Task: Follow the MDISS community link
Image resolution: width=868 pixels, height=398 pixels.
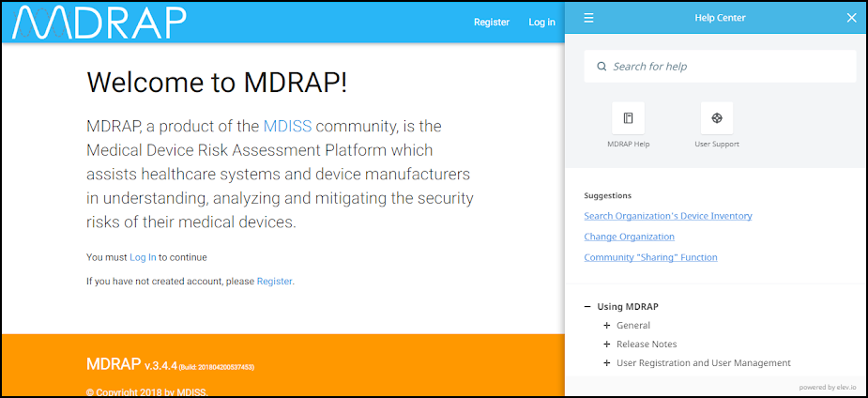Action: click(287, 126)
